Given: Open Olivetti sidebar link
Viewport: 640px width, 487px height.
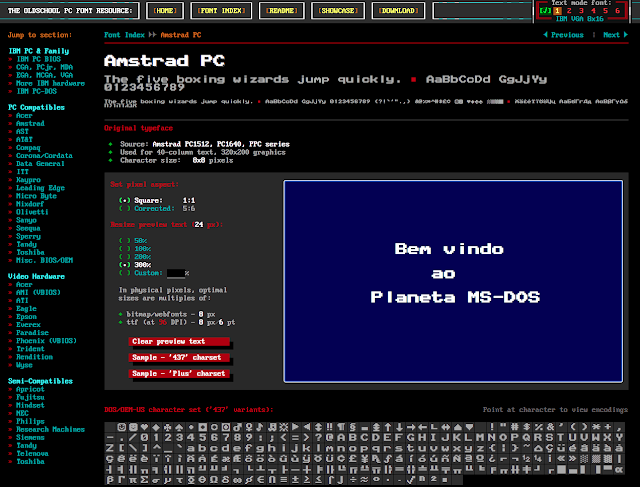Looking at the screenshot, I should pyautogui.click(x=32, y=212).
